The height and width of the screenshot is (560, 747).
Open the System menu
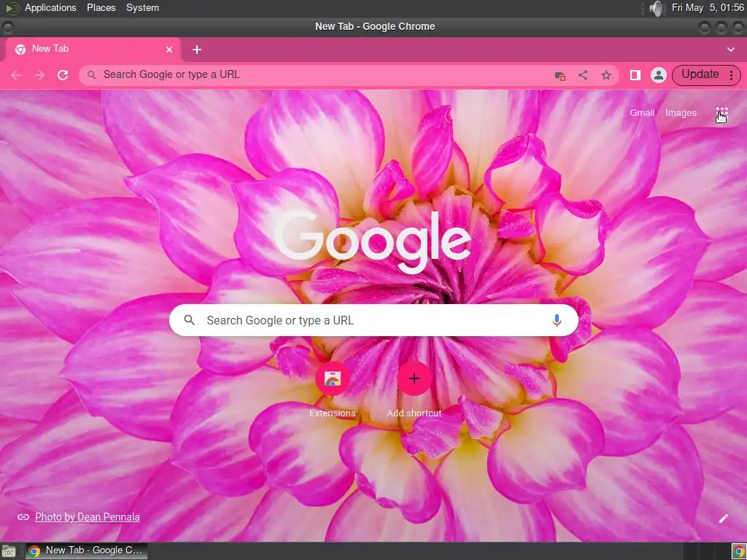pos(142,7)
